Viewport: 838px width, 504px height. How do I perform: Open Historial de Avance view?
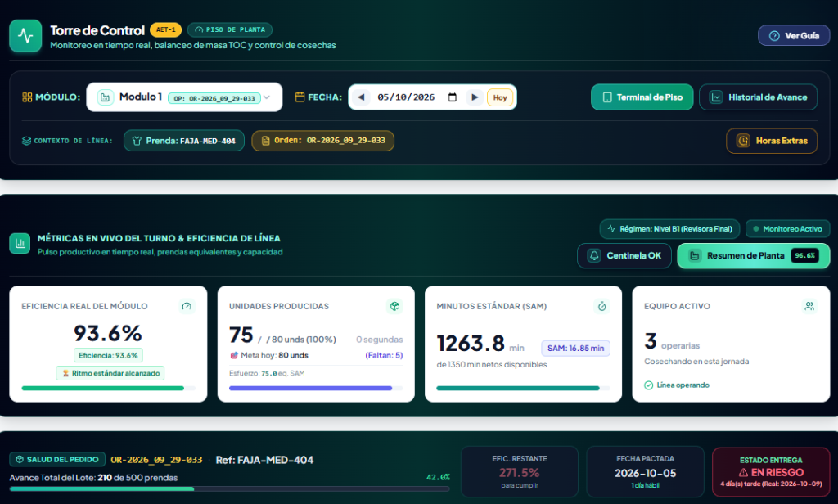point(758,97)
